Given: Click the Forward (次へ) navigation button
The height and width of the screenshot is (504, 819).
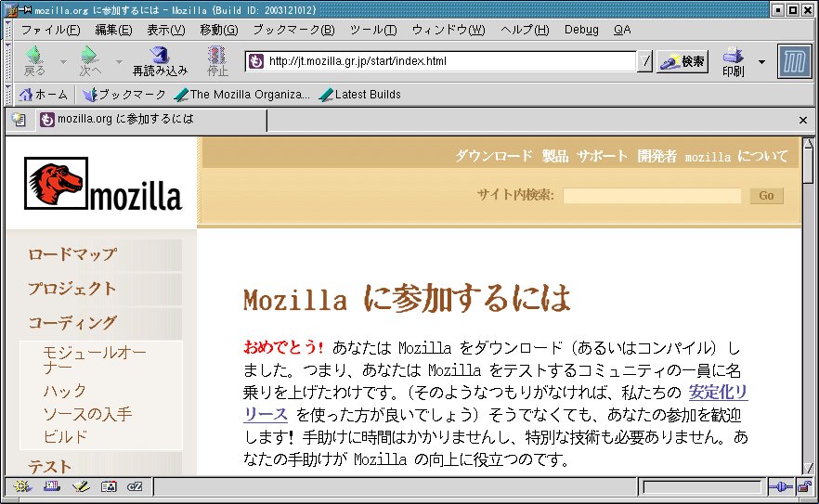Looking at the screenshot, I should point(90,61).
